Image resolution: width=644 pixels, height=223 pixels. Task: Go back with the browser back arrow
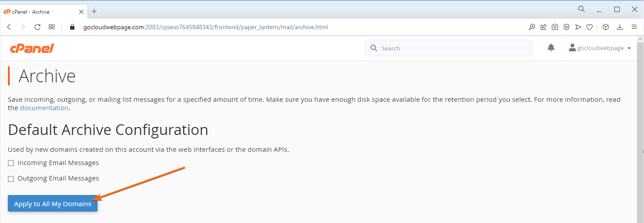point(9,27)
